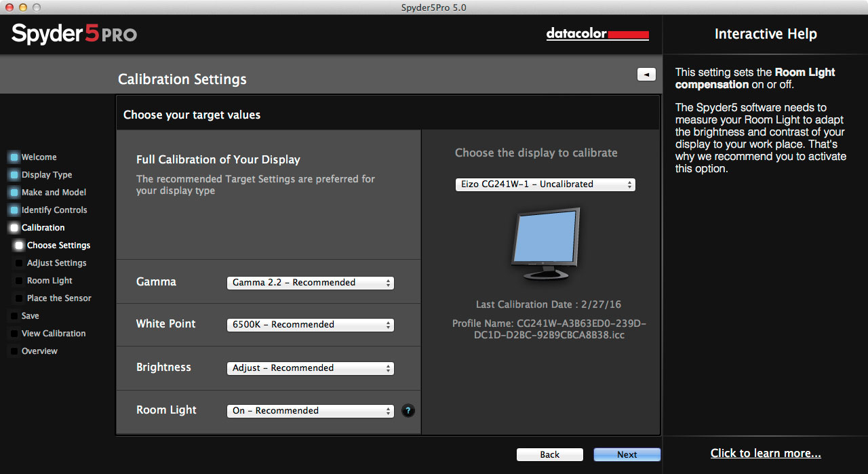Click the Full Calibration of Your Display heading

pos(218,160)
